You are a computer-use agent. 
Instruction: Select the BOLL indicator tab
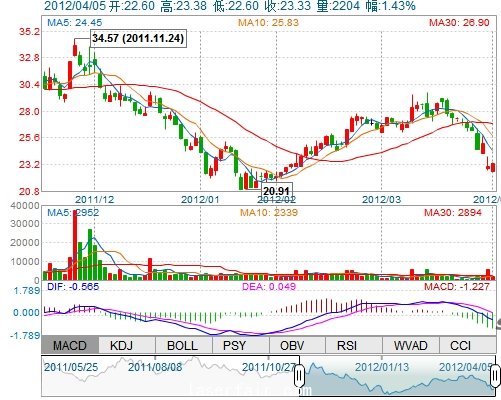pyautogui.click(x=182, y=345)
